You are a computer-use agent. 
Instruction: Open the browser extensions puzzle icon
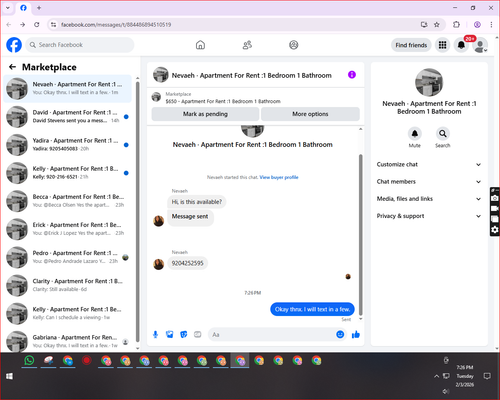pos(456,24)
